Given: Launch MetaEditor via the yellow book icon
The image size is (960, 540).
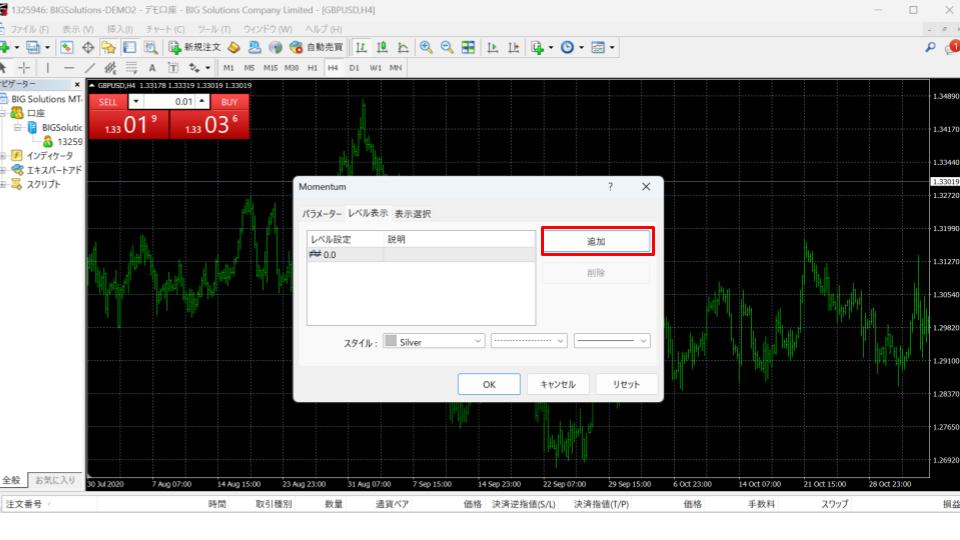Looking at the screenshot, I should pos(233,47).
